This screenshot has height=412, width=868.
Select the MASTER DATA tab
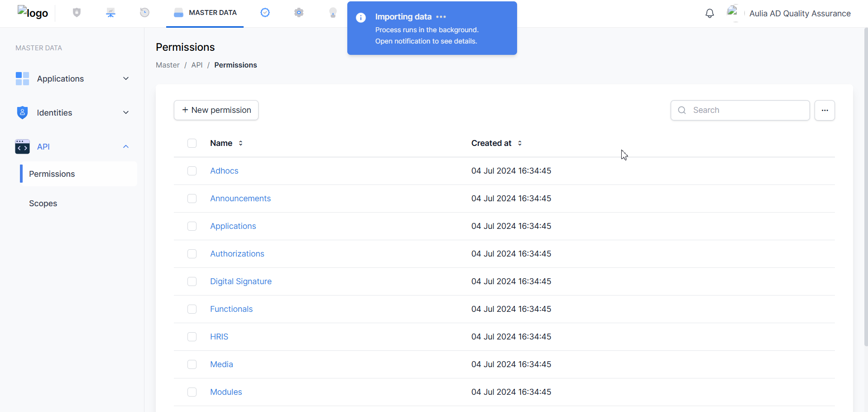tap(205, 13)
